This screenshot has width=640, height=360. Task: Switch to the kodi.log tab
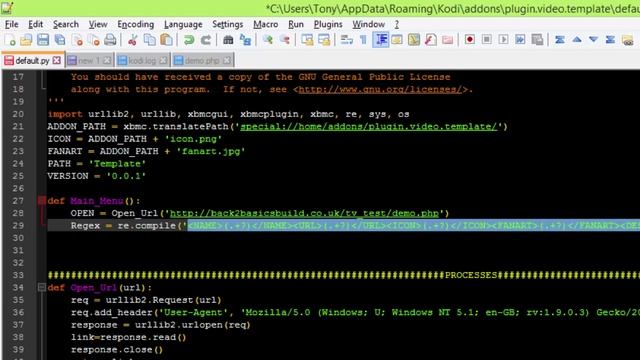click(142, 61)
